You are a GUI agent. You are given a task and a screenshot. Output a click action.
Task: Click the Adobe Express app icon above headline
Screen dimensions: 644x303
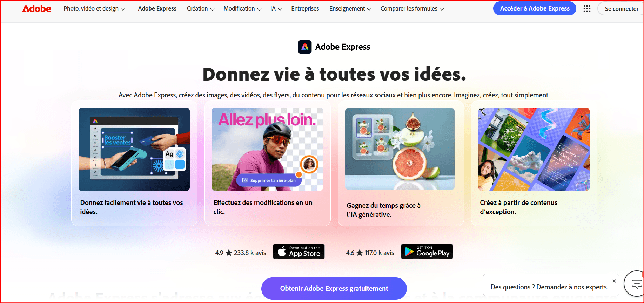pyautogui.click(x=305, y=47)
